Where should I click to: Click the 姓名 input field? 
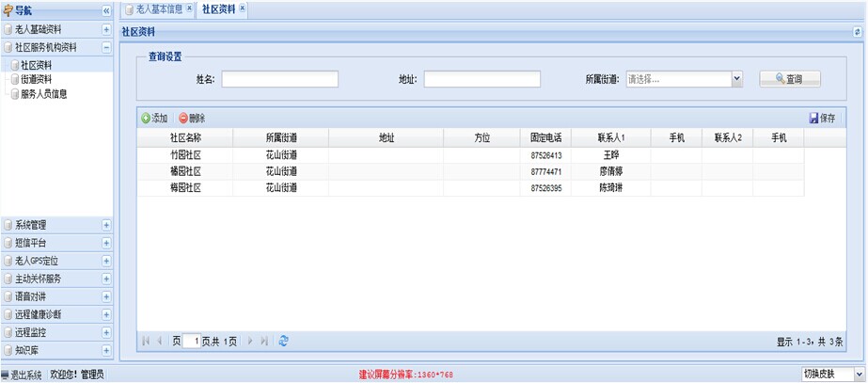(279, 79)
